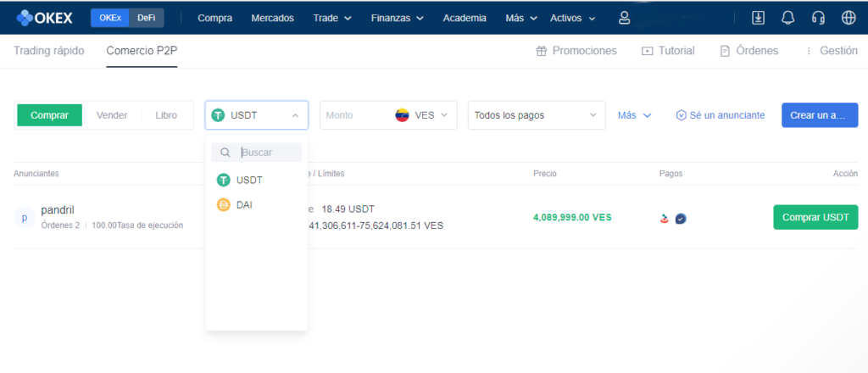Click the Acción column header
Screen dimensions: 868x373
[845, 174]
